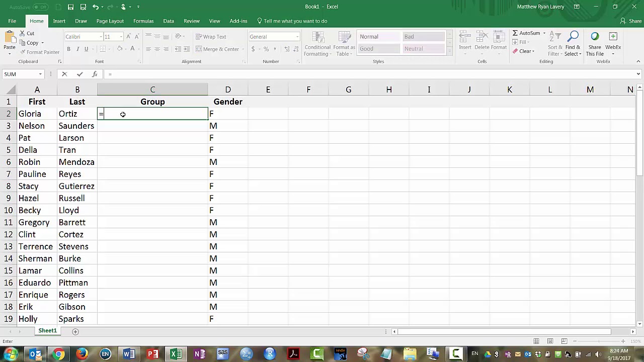Switch to the Formulas tab
Viewport: 644px width, 362px height.
[x=143, y=21]
